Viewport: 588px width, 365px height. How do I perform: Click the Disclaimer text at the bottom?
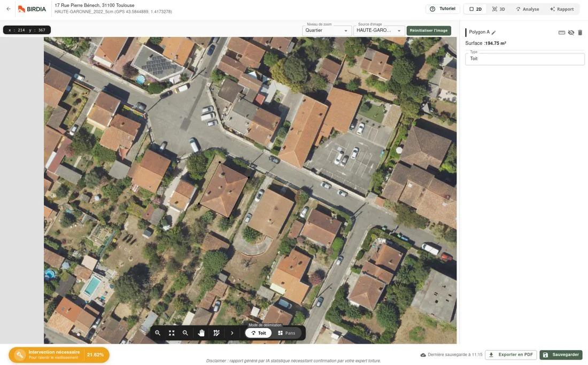tap(293, 361)
